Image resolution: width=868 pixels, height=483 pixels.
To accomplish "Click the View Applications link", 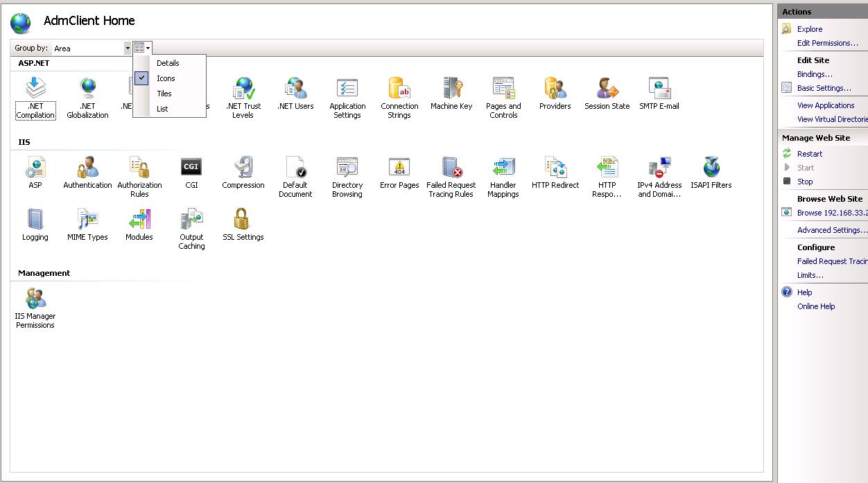I will pos(826,105).
